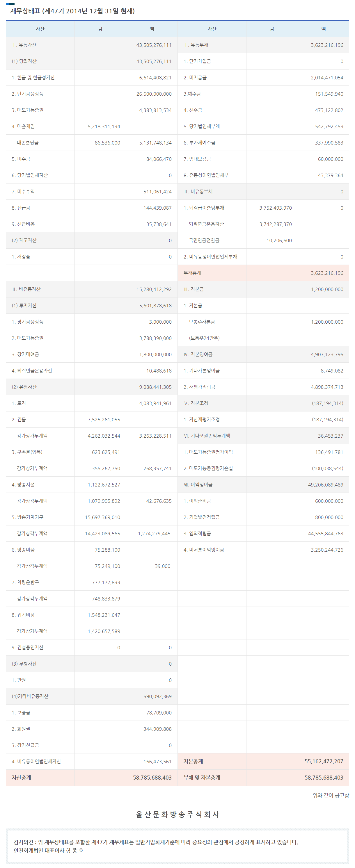Click the 매도가능증권평가이익 row label
This screenshot has height=868, width=355.
208,452
